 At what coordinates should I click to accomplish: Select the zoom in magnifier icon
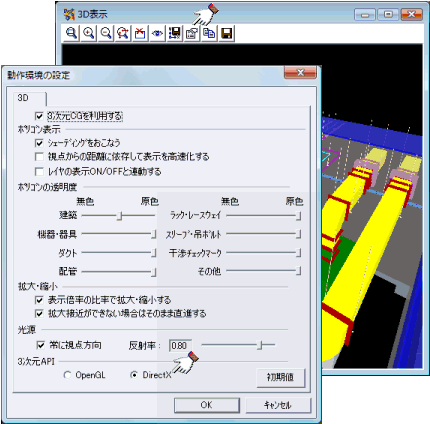88,33
